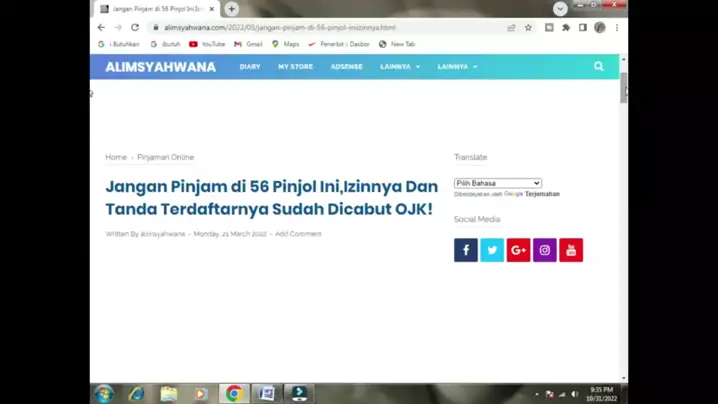Expand the Pilih Bahasa language dropdown
718x404 pixels.
tap(497, 183)
